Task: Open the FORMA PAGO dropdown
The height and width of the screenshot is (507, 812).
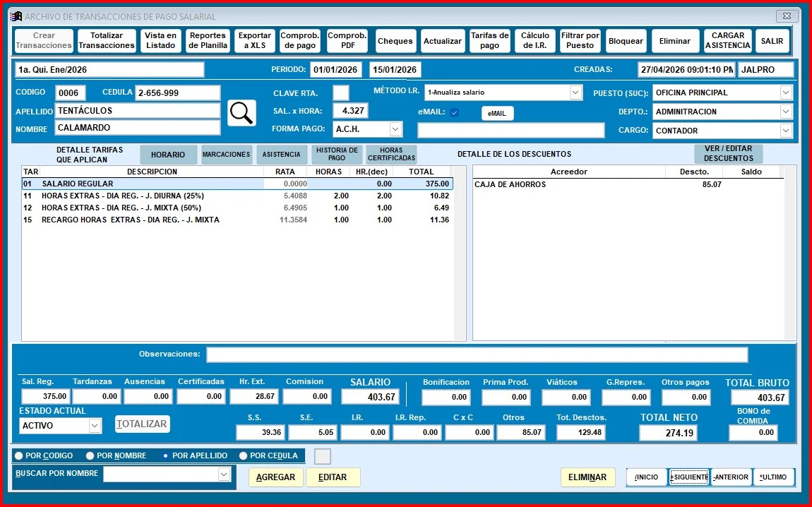Action: [x=395, y=129]
